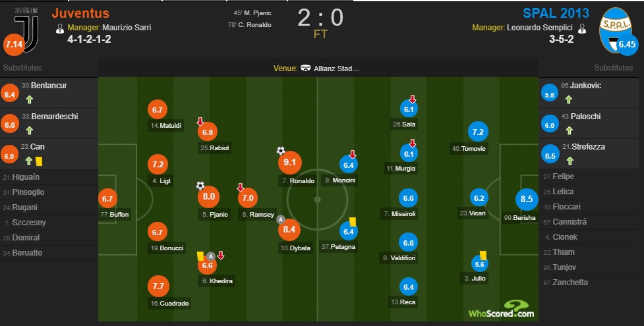Open Berisha's 8.5 rating bubble
644x326 pixels.
[527, 199]
